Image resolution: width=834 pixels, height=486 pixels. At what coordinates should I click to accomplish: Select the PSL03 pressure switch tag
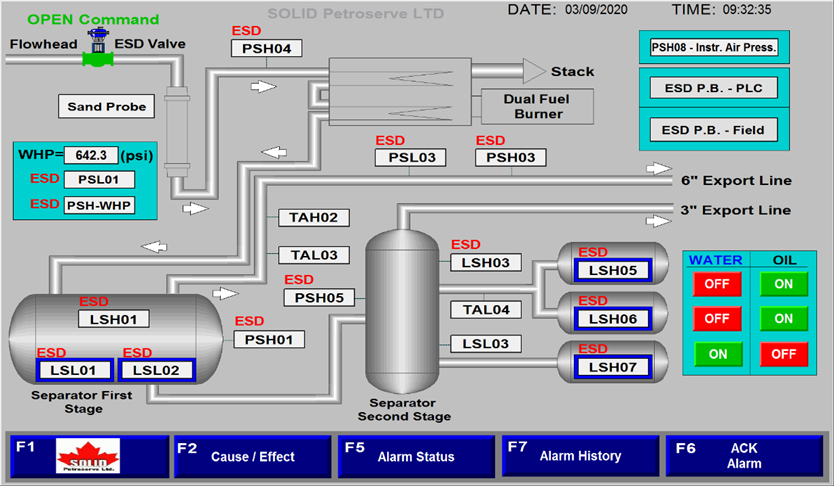(411, 157)
